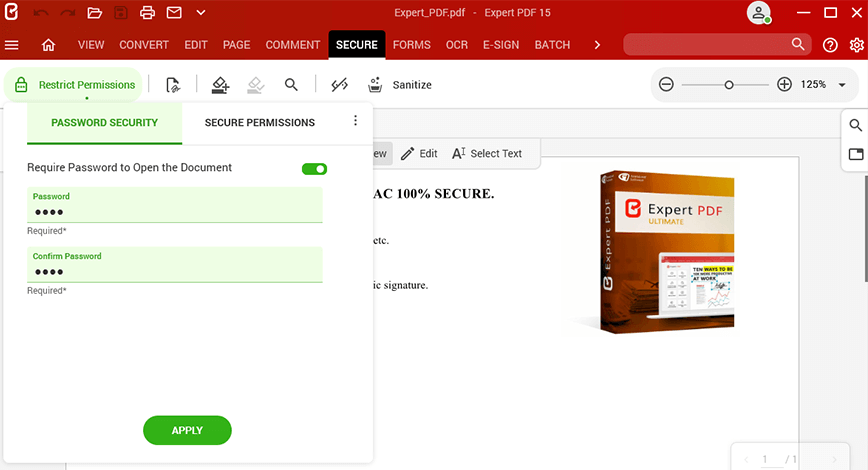Open the panel's three-dot options menu

[355, 120]
